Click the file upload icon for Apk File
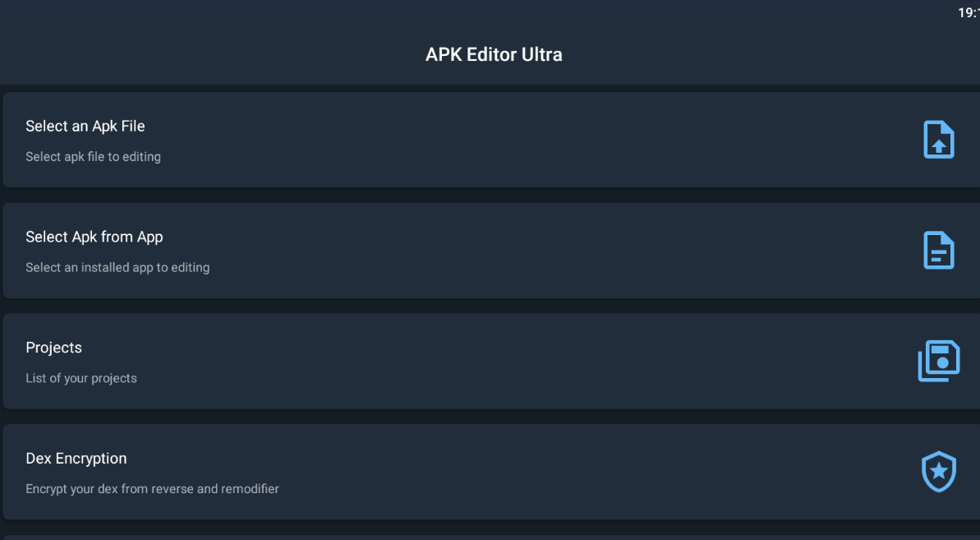The image size is (980, 540). tap(939, 140)
